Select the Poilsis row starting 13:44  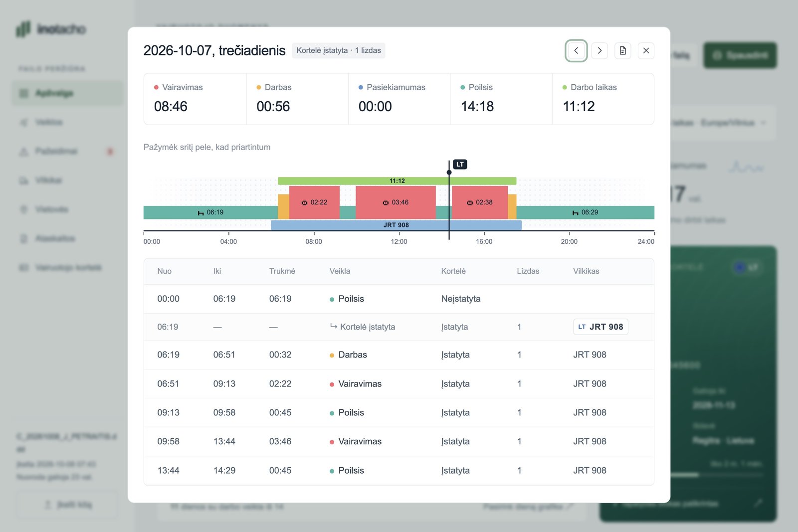click(x=399, y=471)
